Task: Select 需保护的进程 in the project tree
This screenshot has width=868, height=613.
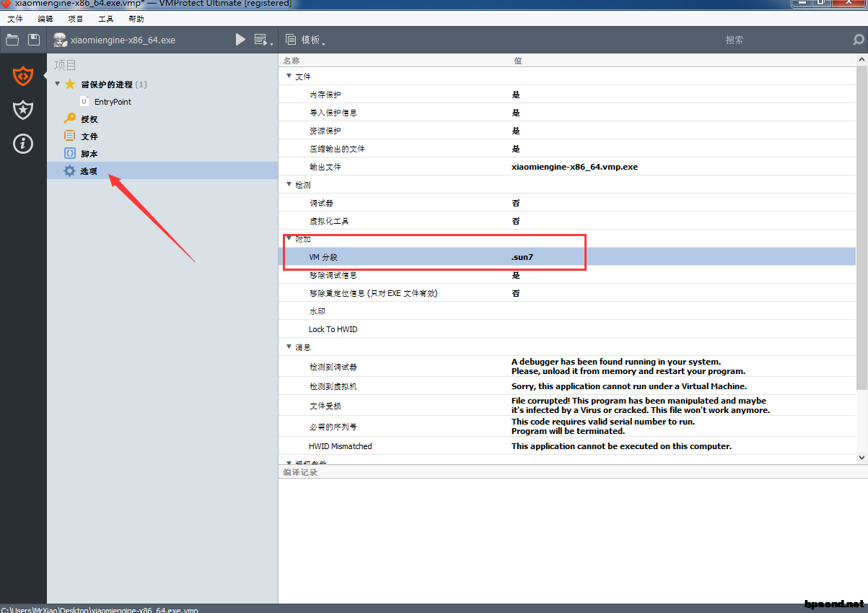Action: click(114, 84)
